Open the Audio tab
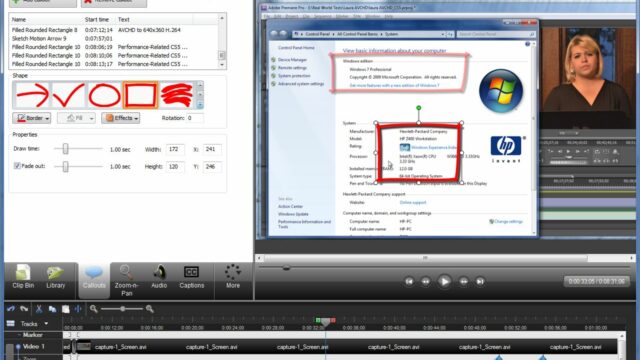640x360 pixels. point(159,277)
